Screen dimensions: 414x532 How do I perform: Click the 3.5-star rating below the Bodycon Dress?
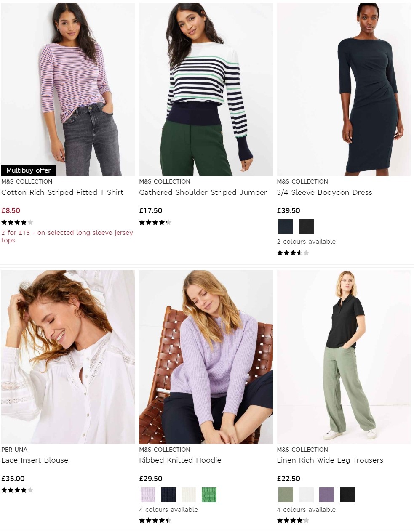point(293,252)
